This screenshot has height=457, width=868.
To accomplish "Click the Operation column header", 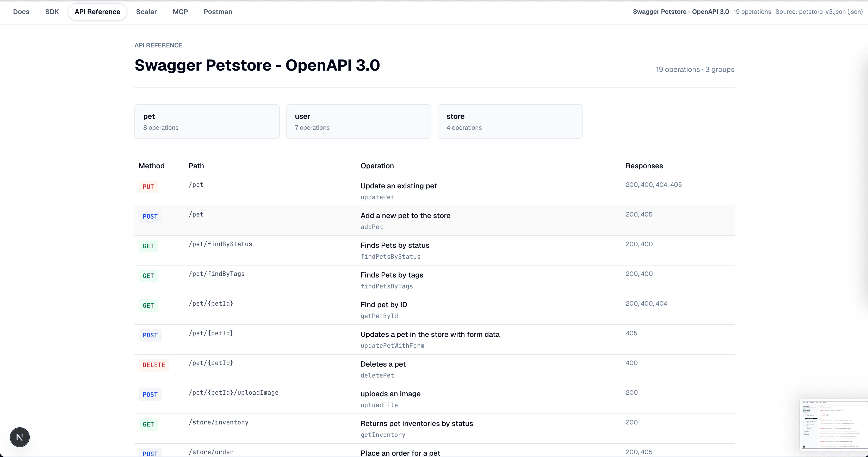I will click(x=377, y=166).
